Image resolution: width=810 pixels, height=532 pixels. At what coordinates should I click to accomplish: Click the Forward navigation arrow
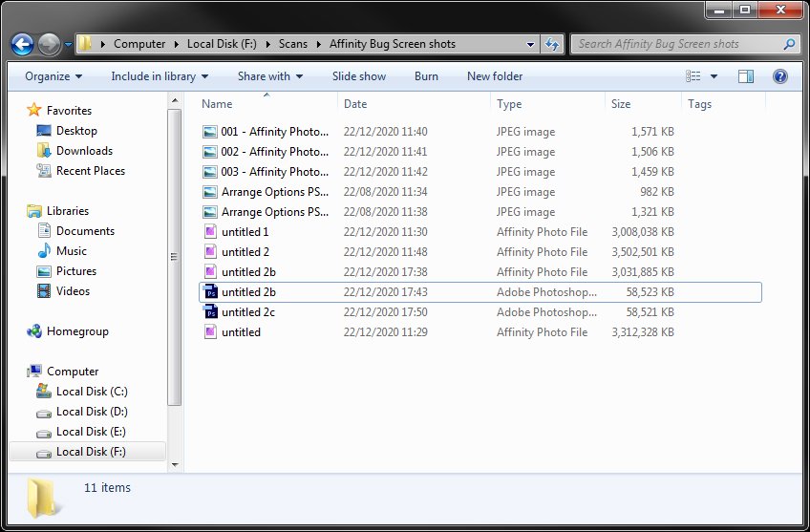click(x=50, y=45)
